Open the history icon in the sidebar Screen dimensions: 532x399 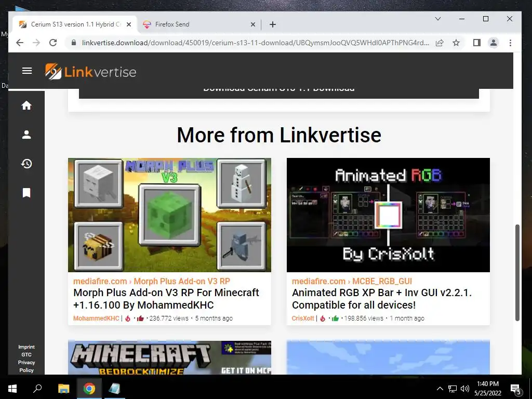[x=26, y=164]
